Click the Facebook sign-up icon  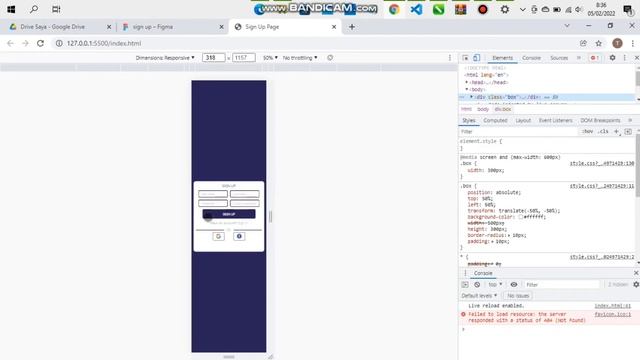(x=239, y=236)
